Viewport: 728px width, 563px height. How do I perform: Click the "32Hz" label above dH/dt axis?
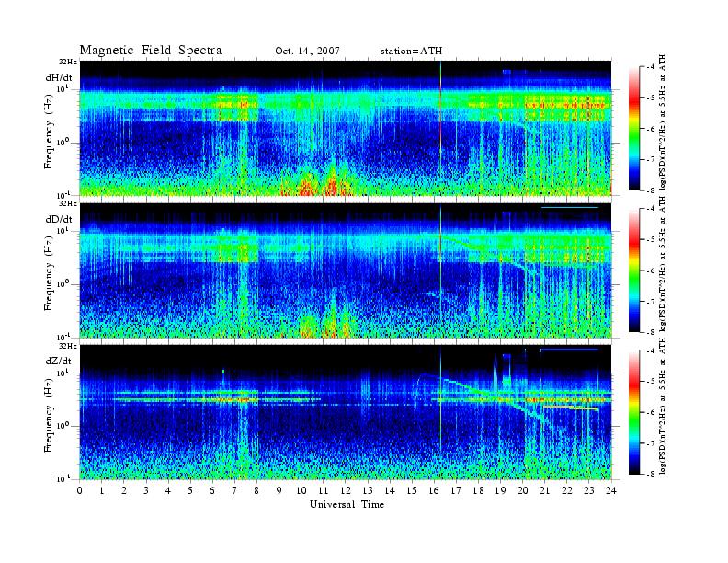click(x=67, y=62)
